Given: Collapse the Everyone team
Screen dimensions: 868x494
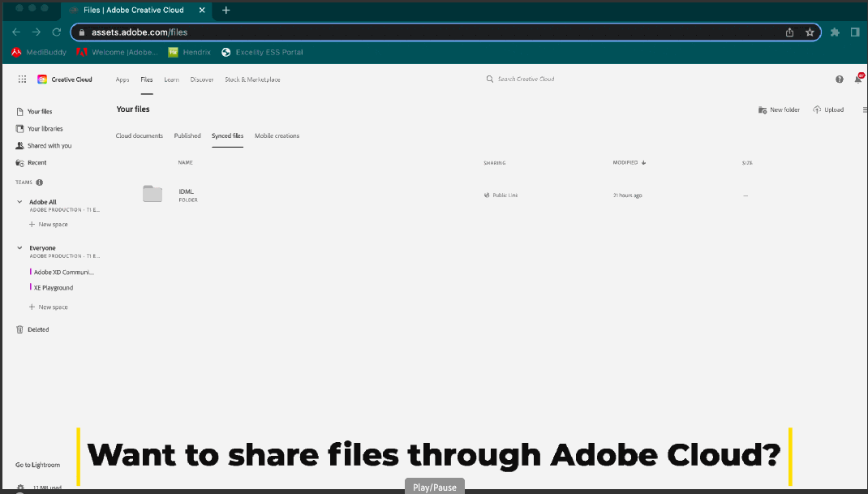Looking at the screenshot, I should (x=19, y=248).
